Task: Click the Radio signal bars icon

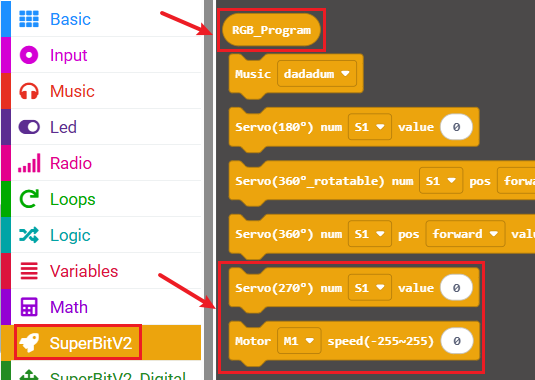Action: 29,163
